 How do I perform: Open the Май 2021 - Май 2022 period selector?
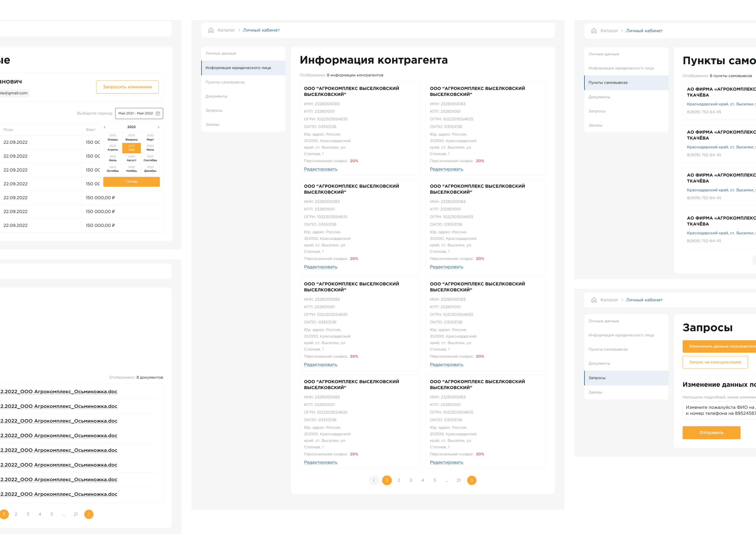point(136,113)
